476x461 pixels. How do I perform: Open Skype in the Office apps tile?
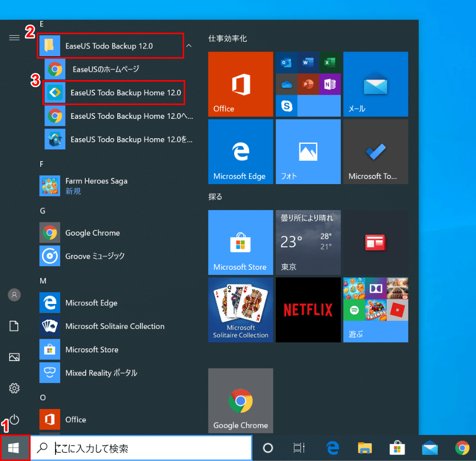pos(286,106)
